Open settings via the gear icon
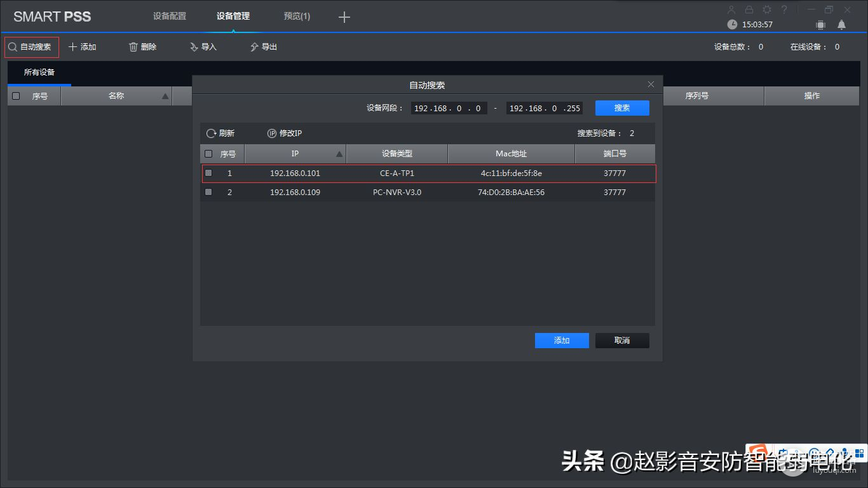 point(767,10)
